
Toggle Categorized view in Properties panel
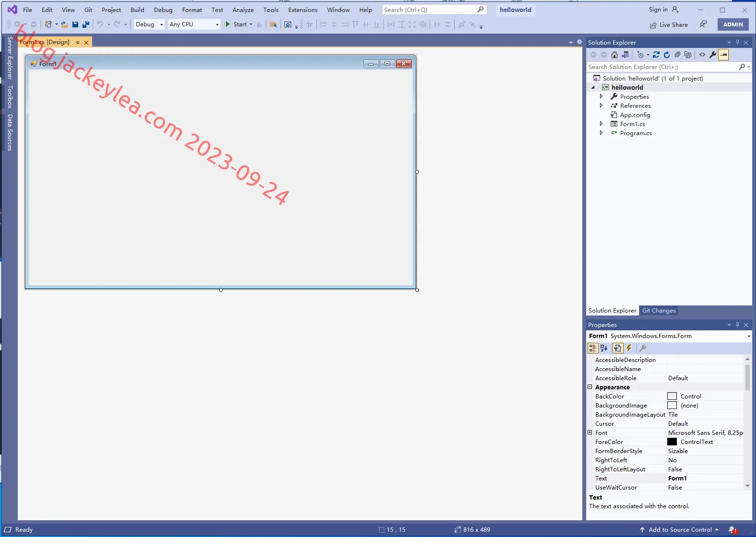coord(593,348)
